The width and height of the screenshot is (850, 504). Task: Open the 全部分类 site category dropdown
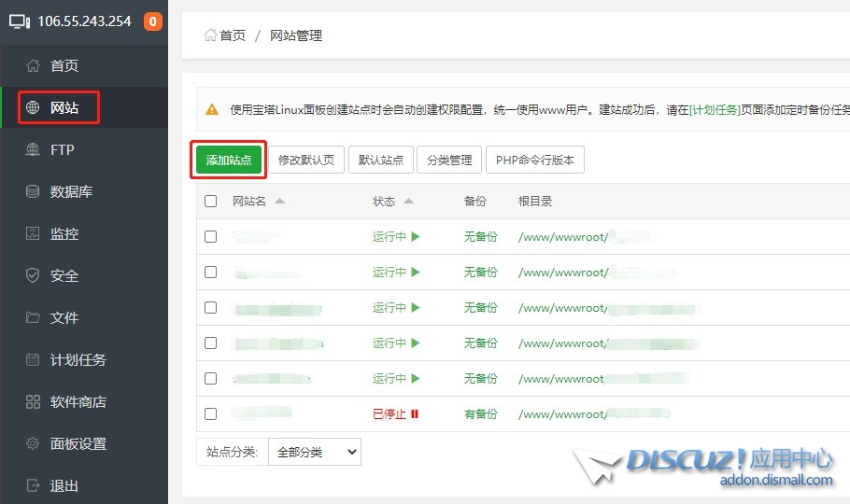coord(314,452)
